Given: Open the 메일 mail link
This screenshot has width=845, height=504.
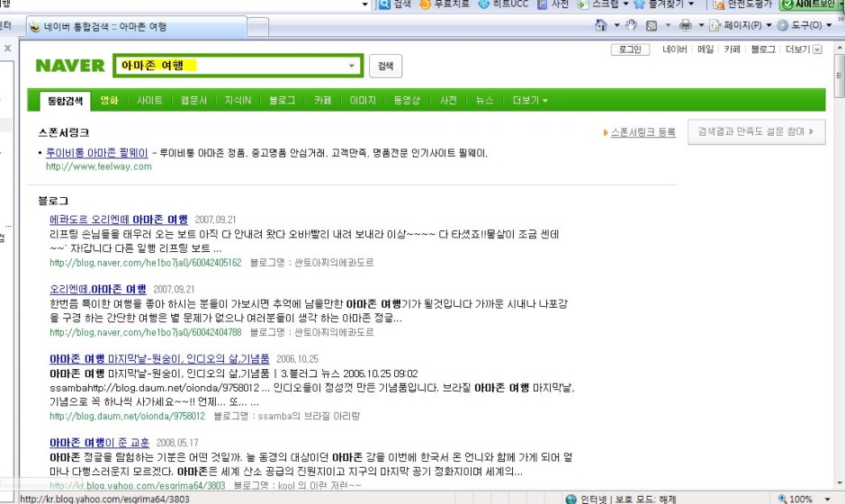Looking at the screenshot, I should tap(705, 49).
